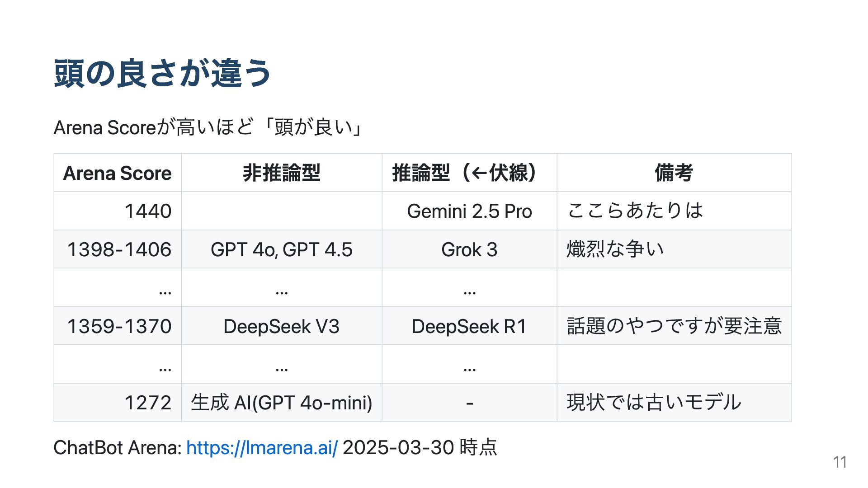Click the 1440 score cell
The image size is (868, 488).
coord(118,211)
